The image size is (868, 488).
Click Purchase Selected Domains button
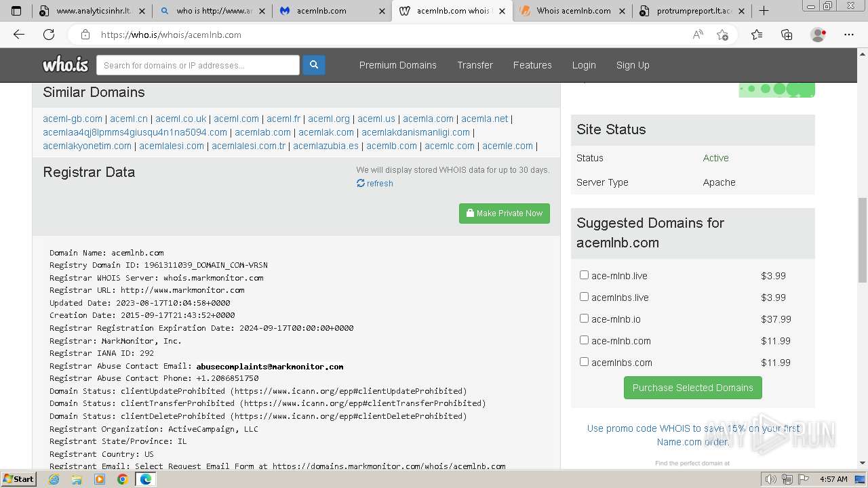693,388
